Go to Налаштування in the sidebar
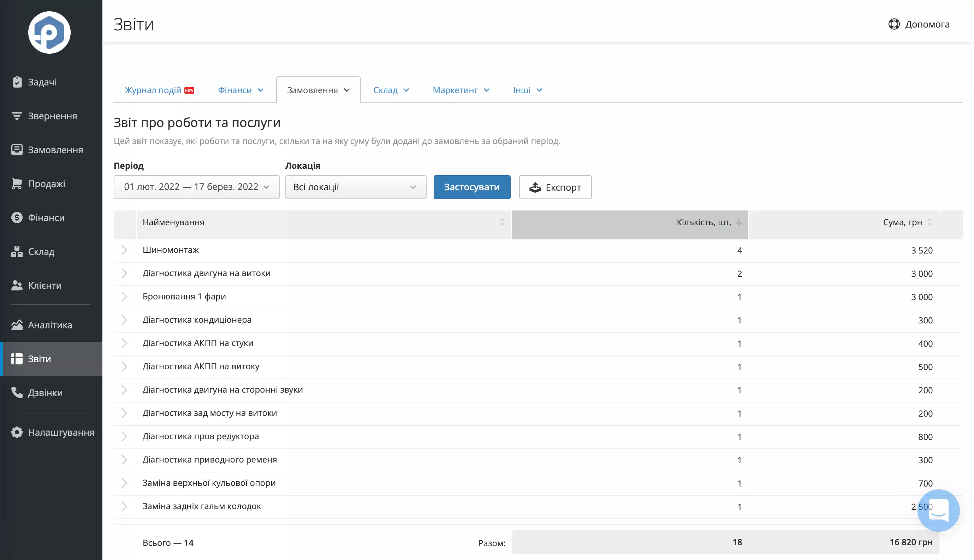Viewport: 974px width, 560px height. [51, 432]
